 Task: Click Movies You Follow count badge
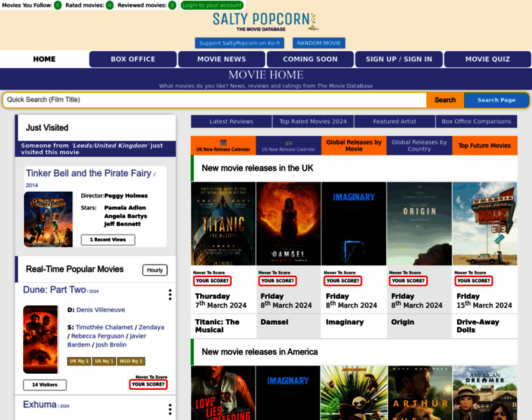(x=57, y=5)
